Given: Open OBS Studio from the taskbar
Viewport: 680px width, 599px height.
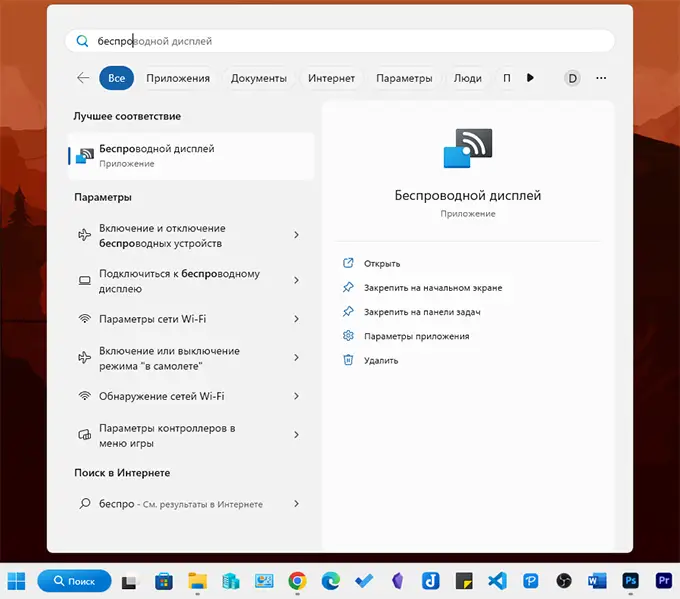Looking at the screenshot, I should [564, 581].
